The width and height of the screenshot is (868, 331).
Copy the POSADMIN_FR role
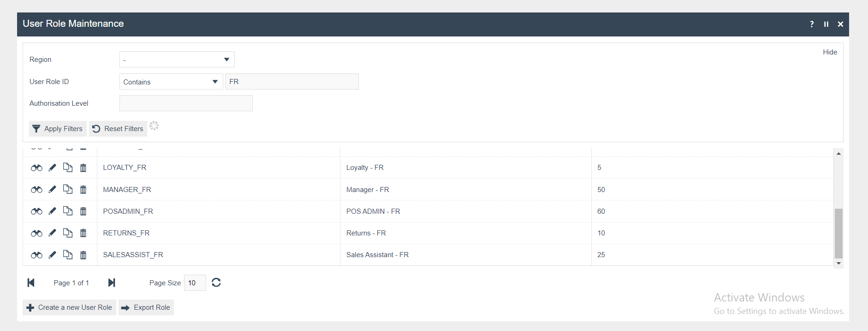[68, 211]
